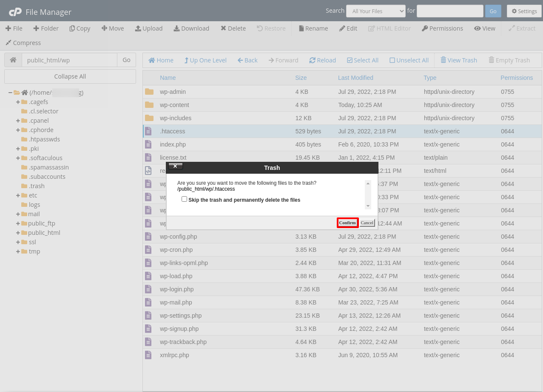The width and height of the screenshot is (543, 392).
Task: Expand the mail tree folder
Action: [x=18, y=214]
